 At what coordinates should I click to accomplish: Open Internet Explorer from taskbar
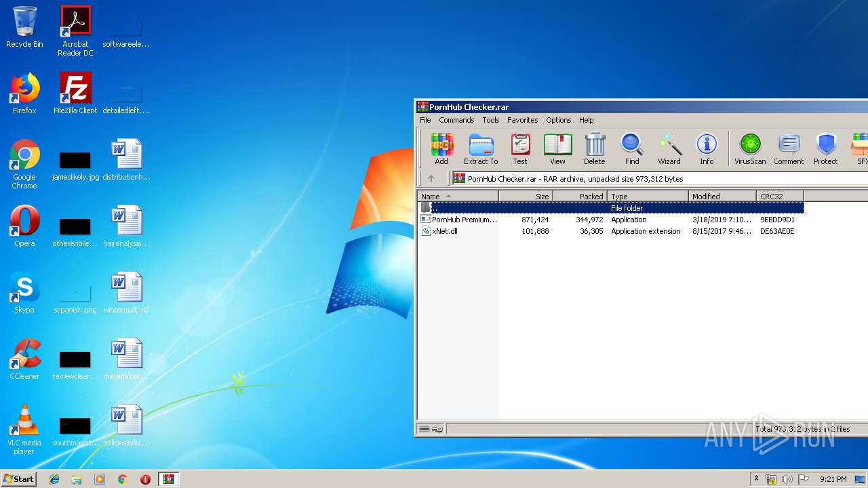coord(54,479)
